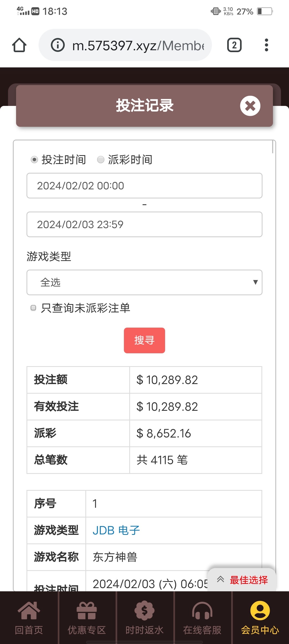The image size is (289, 644).
Task: Tap the browser home icon
Action: pos(19,45)
